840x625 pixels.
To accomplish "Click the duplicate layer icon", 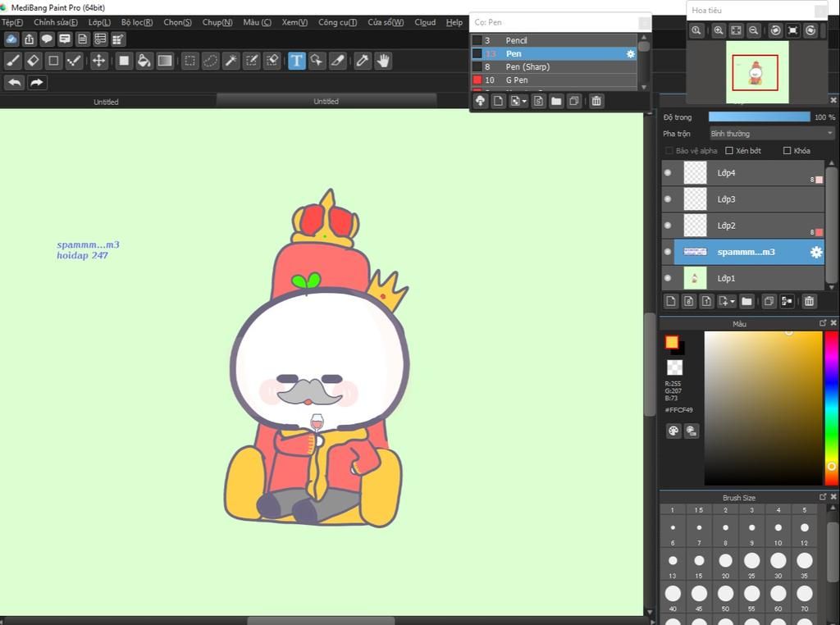I will 769,301.
